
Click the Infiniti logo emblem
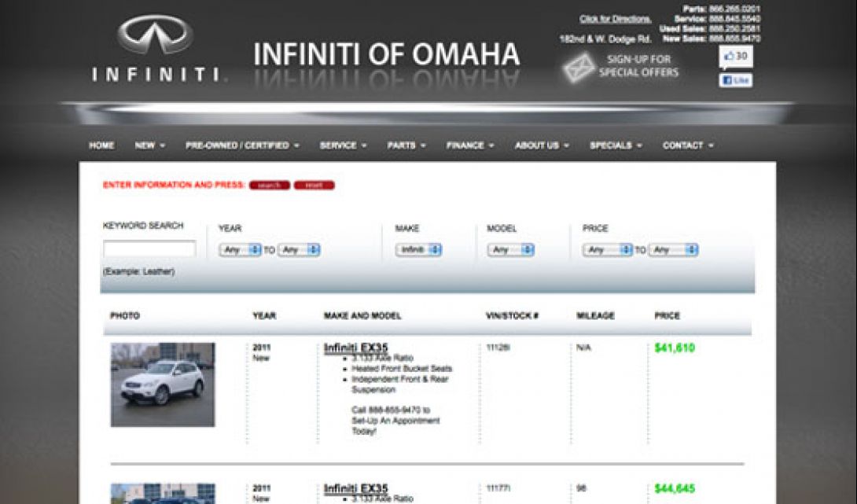click(155, 35)
